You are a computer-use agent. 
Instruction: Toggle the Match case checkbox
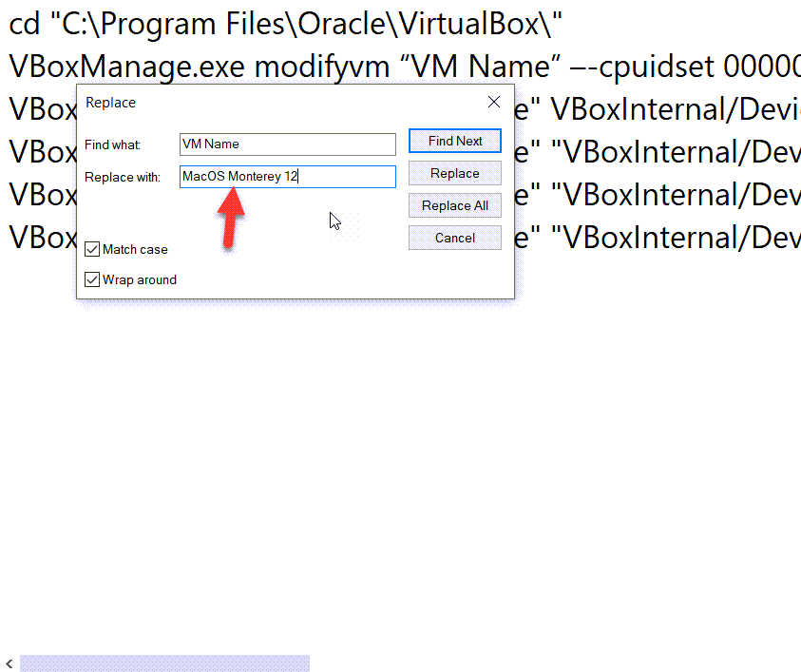click(92, 249)
